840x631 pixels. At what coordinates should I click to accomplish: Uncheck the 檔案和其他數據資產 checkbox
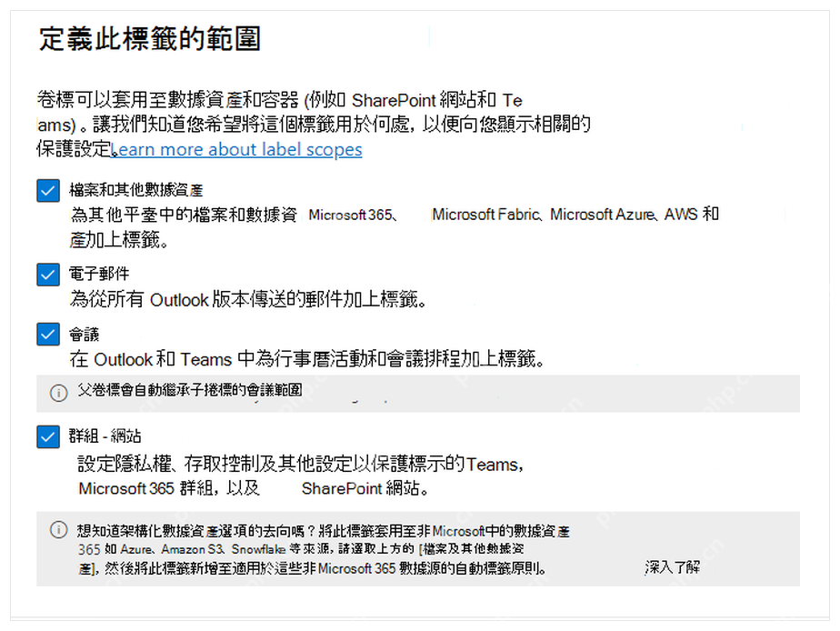pyautogui.click(x=48, y=191)
